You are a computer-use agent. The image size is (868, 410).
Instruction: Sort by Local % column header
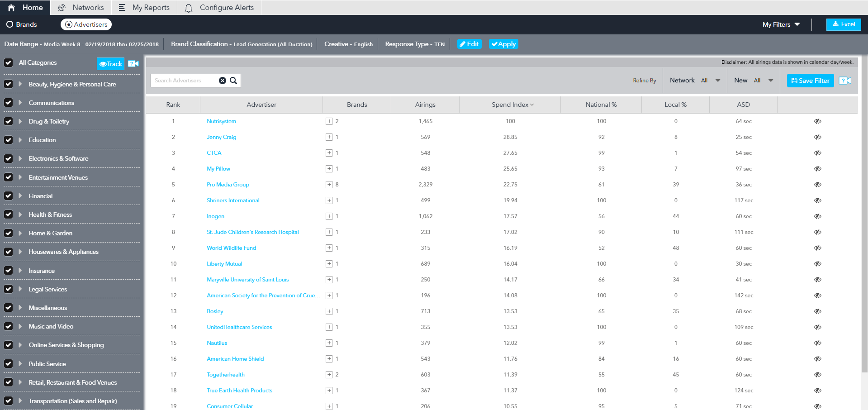(x=675, y=105)
